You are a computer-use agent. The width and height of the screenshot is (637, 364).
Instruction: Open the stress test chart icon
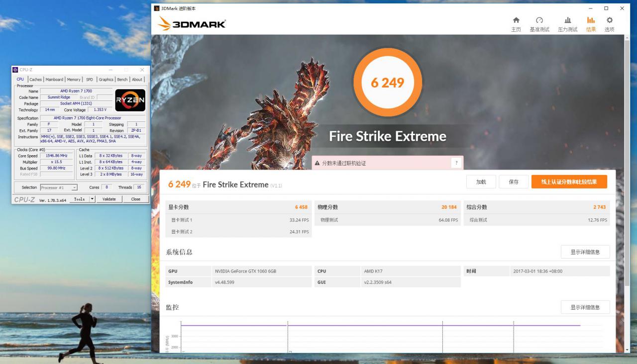(x=568, y=20)
